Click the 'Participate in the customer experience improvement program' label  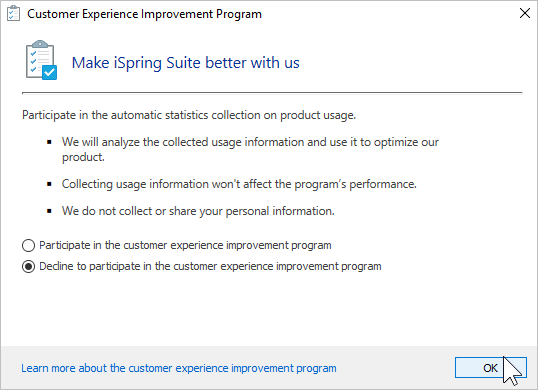click(x=185, y=245)
